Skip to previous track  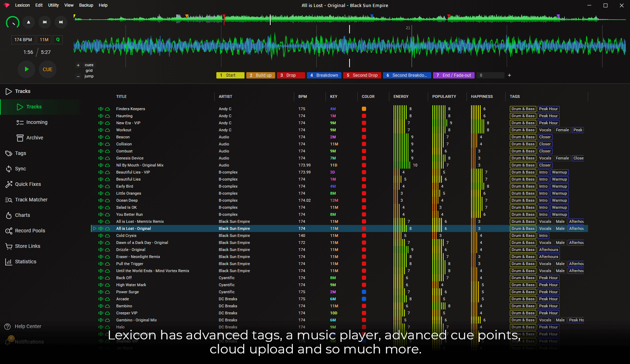point(45,22)
